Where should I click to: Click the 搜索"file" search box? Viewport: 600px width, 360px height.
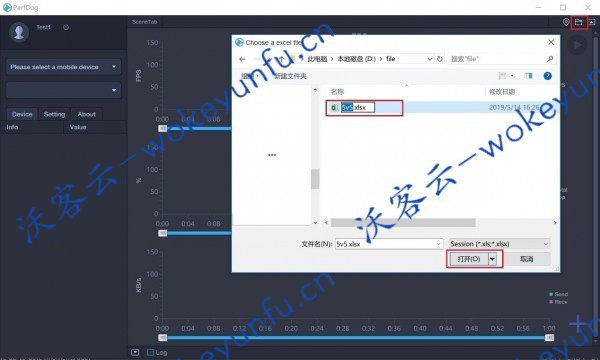pyautogui.click(x=502, y=59)
